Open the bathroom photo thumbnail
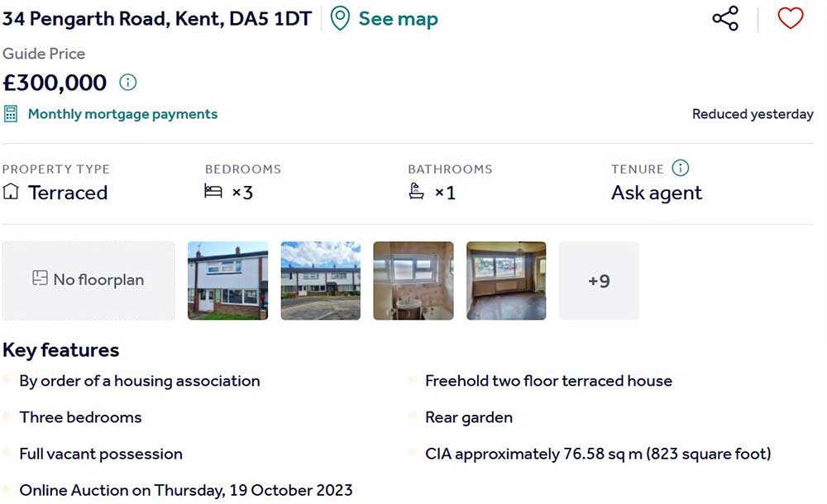The height and width of the screenshot is (504, 827). point(413,280)
